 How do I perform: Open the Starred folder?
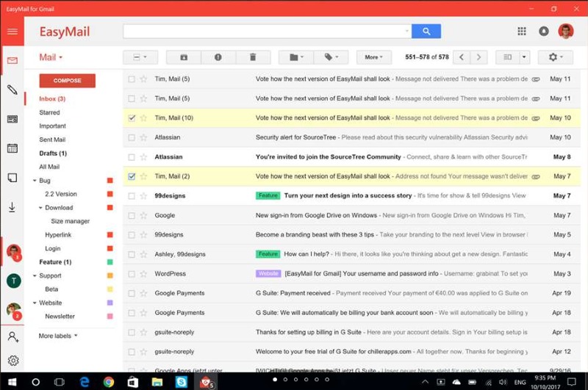pyautogui.click(x=49, y=112)
